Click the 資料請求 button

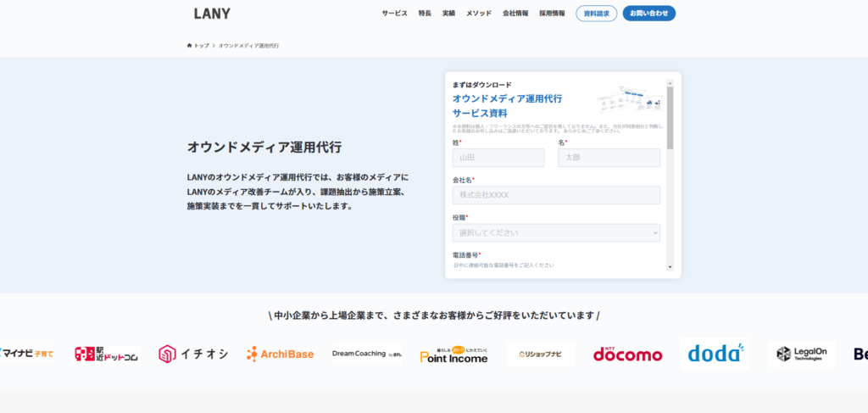[x=596, y=14]
